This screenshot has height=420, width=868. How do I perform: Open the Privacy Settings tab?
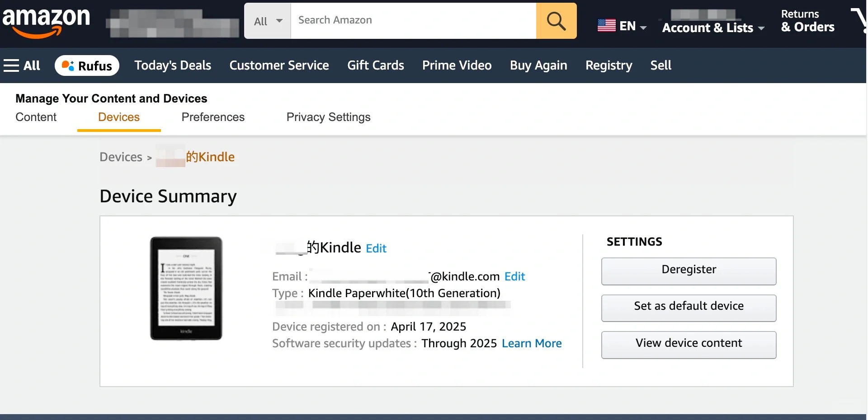point(329,117)
